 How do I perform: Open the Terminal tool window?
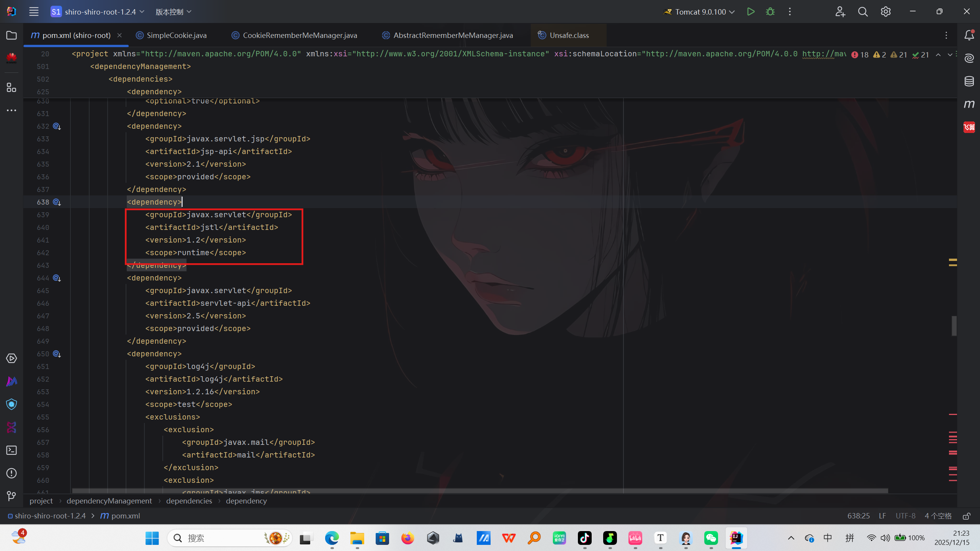11,450
